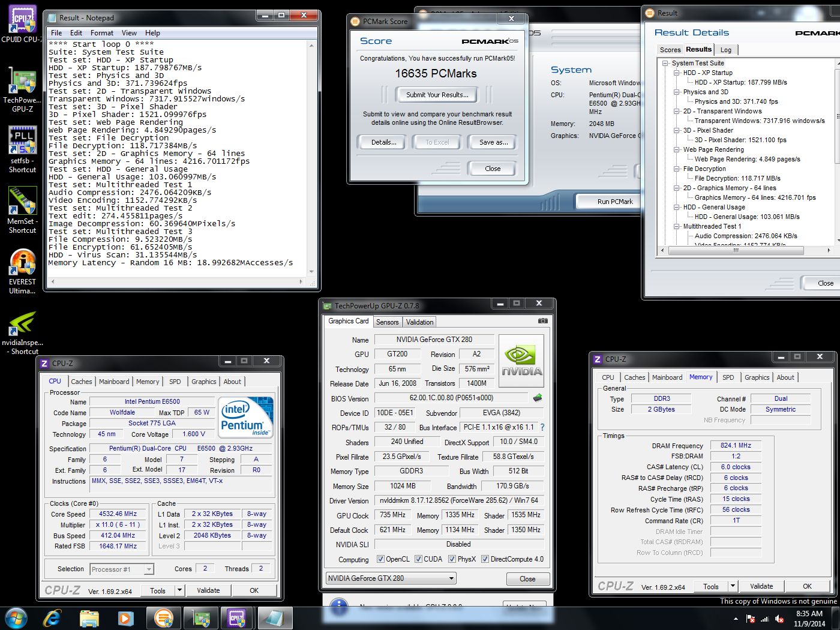Switch to the GPU-Z taskbar button

tap(201, 618)
